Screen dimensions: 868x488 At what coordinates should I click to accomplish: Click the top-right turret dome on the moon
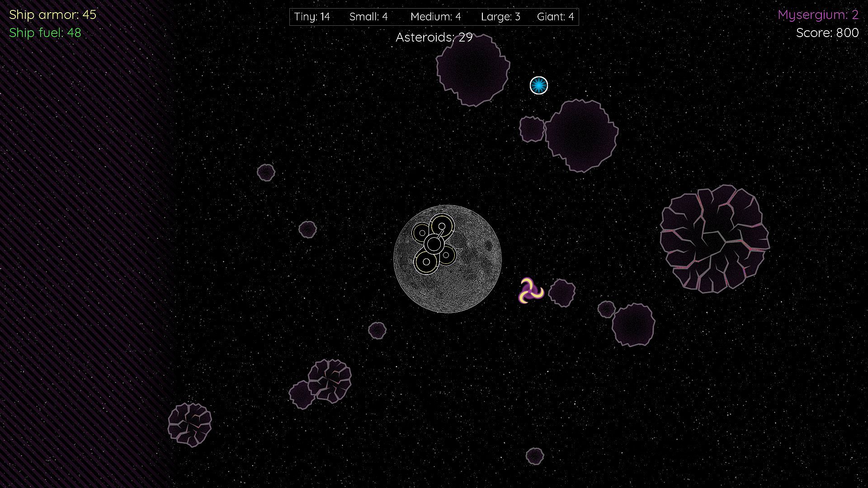point(442,225)
